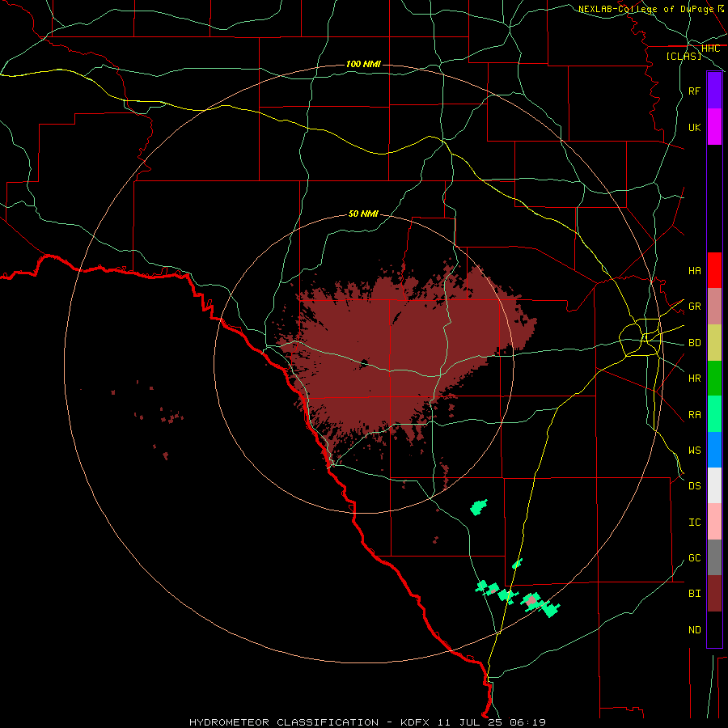728x728 pixels.
Task: Click the ND black legend swatch
Action: tap(714, 629)
